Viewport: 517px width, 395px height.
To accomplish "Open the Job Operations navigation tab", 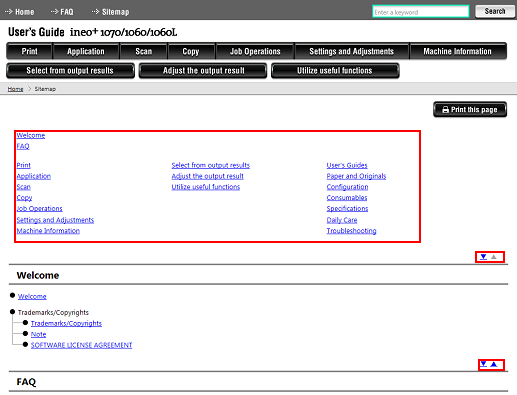I will click(x=255, y=51).
